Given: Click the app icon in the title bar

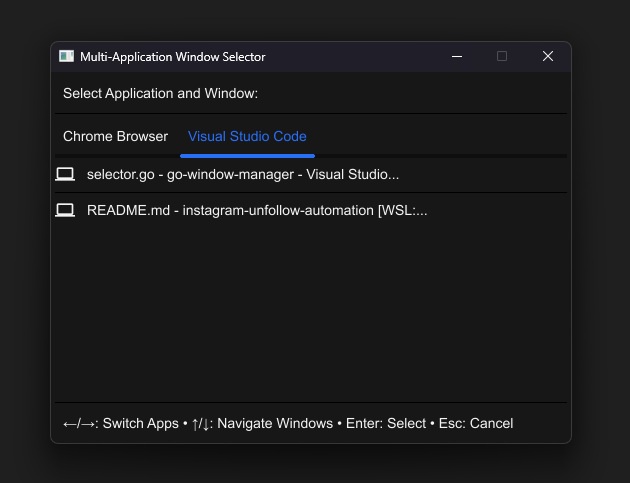Looking at the screenshot, I should click(x=66, y=56).
